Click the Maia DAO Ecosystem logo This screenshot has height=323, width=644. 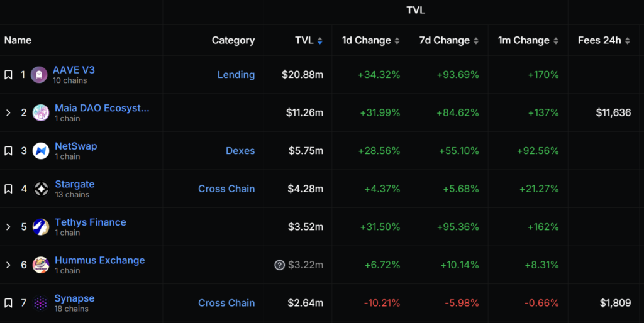[x=41, y=113]
